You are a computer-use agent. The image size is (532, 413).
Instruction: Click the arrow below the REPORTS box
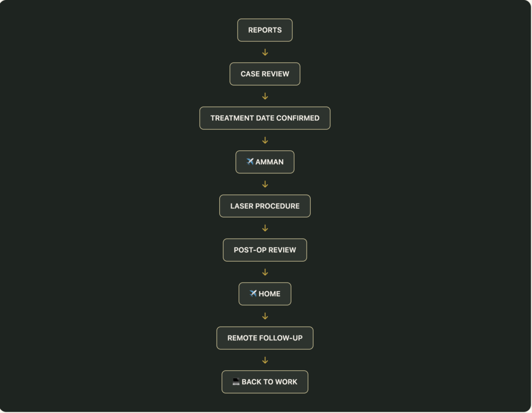(x=265, y=53)
